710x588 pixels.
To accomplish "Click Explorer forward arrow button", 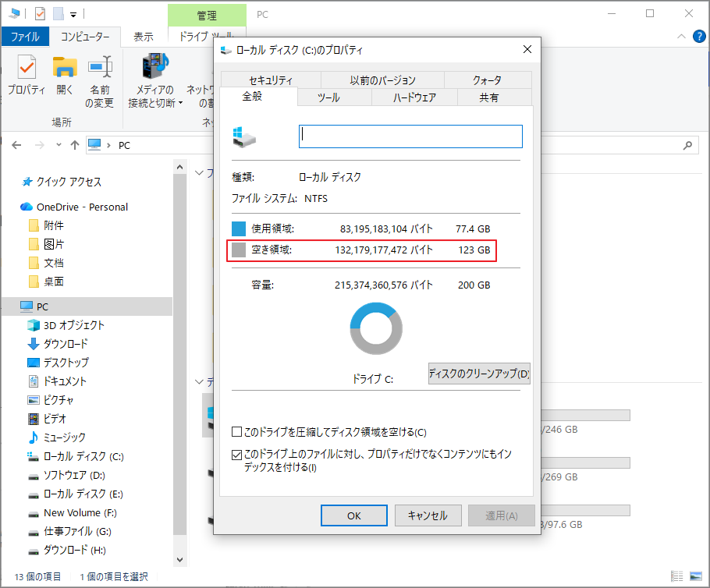I will coord(40,145).
